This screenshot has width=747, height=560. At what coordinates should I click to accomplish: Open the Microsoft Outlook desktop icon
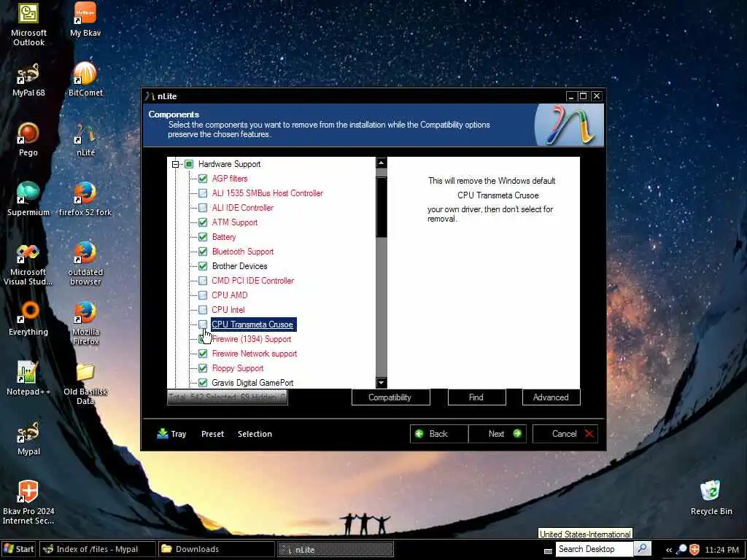[x=28, y=24]
